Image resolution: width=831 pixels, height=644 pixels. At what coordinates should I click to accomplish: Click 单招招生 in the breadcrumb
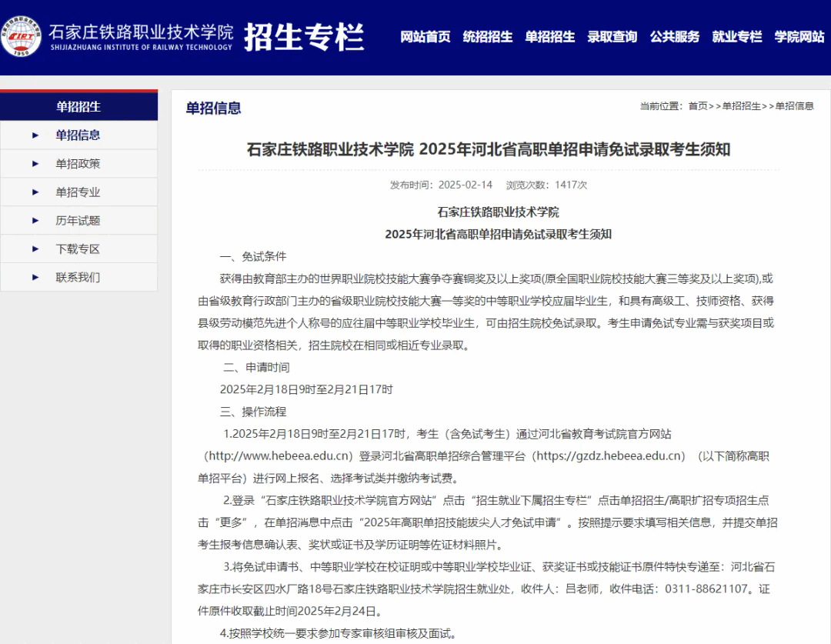[x=742, y=106]
